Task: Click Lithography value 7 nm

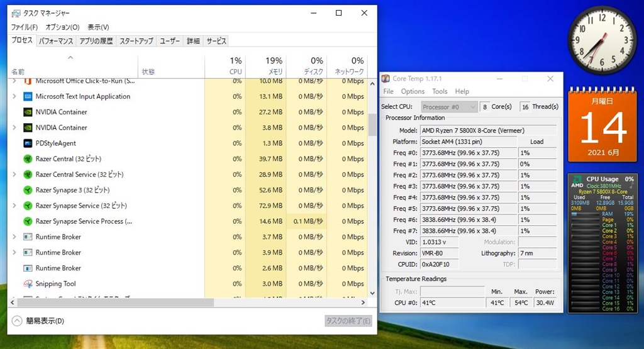Action: click(x=537, y=253)
